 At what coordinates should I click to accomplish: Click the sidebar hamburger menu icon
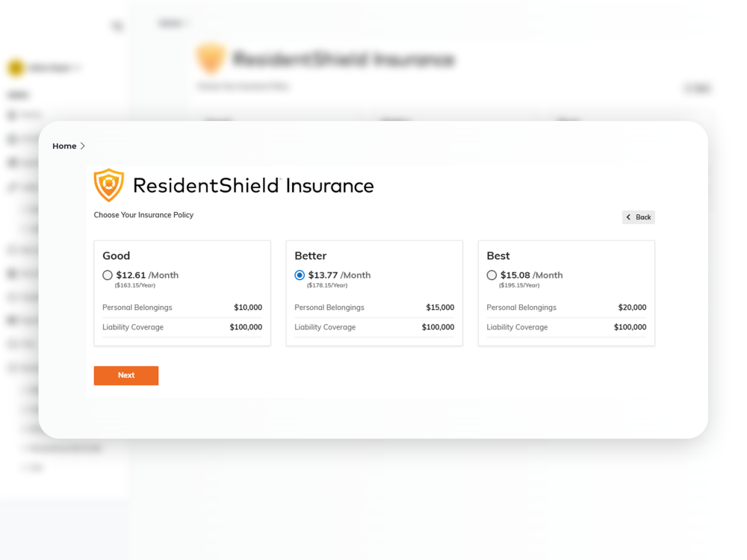pyautogui.click(x=117, y=25)
